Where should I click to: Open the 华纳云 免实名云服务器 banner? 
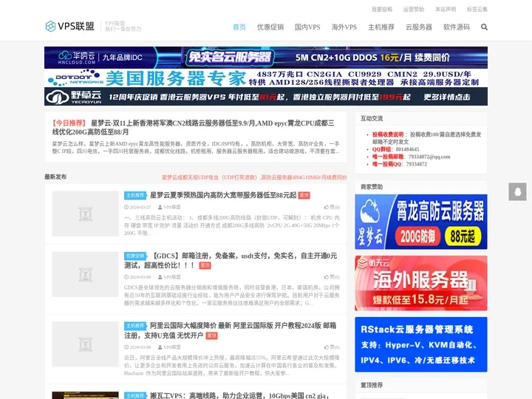pyautogui.click(x=266, y=58)
